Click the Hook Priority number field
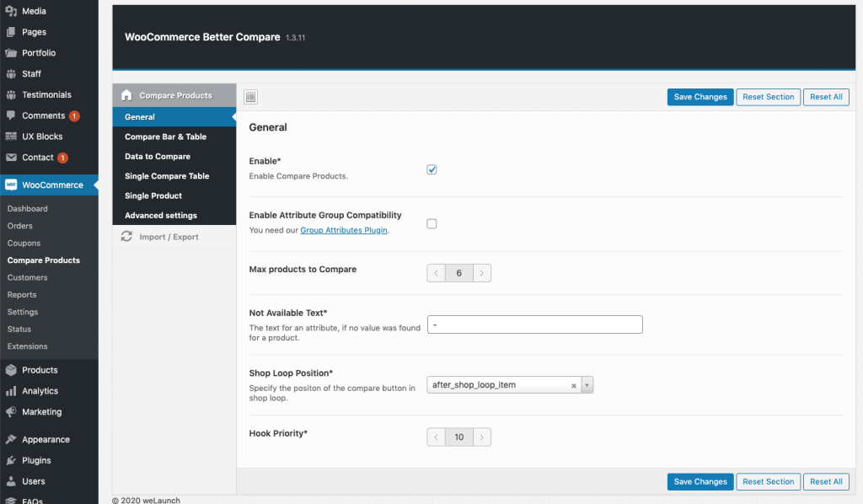Screen dimensions: 863x504 (x=459, y=437)
